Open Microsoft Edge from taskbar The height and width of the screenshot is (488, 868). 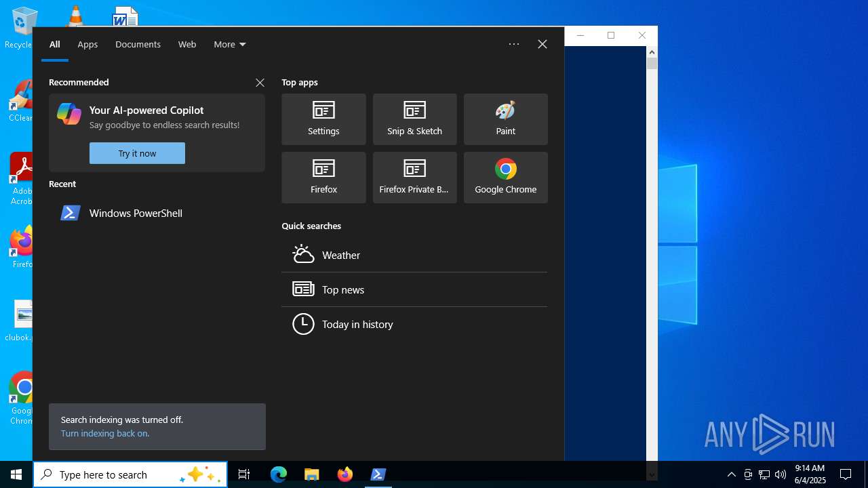coord(279,474)
